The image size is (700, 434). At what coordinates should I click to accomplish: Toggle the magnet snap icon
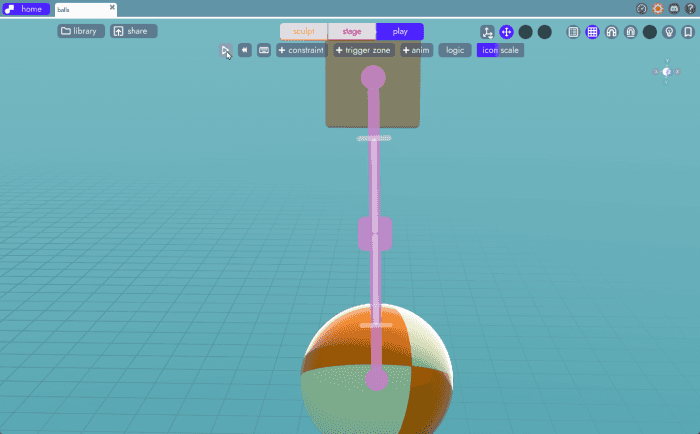[x=611, y=32]
